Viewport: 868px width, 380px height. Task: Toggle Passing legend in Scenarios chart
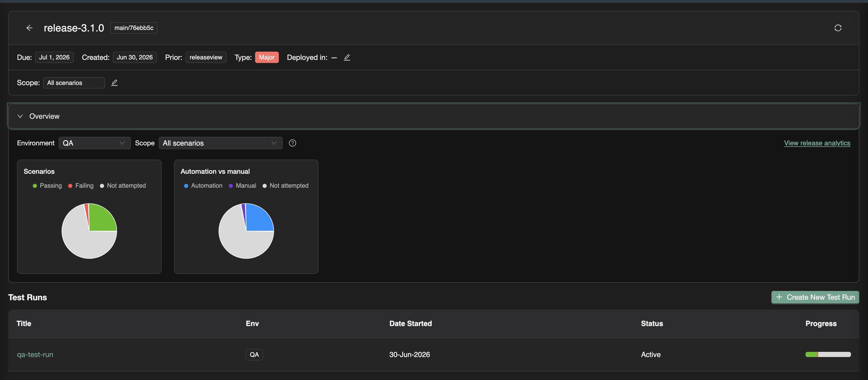pyautogui.click(x=47, y=186)
